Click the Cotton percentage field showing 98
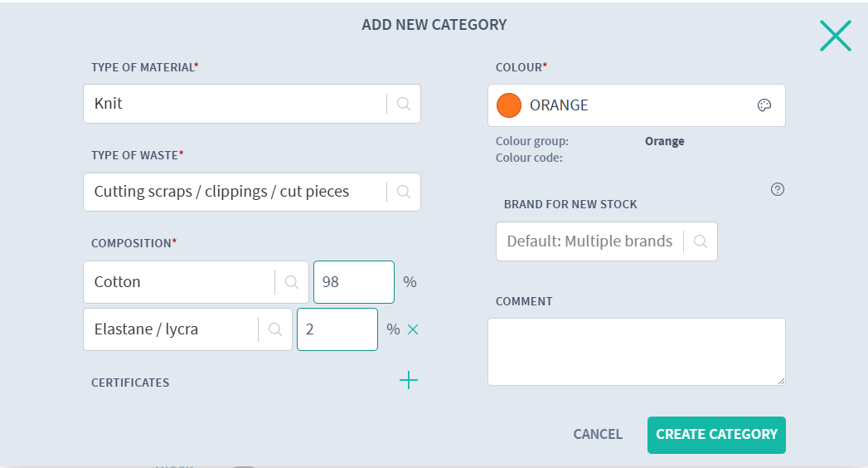Image resolution: width=868 pixels, height=468 pixels. (353, 282)
